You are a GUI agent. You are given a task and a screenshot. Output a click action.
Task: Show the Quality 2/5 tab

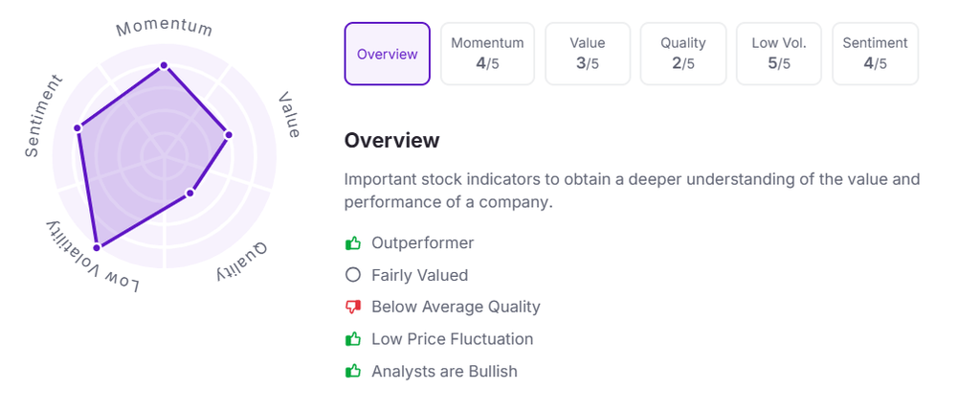[683, 54]
